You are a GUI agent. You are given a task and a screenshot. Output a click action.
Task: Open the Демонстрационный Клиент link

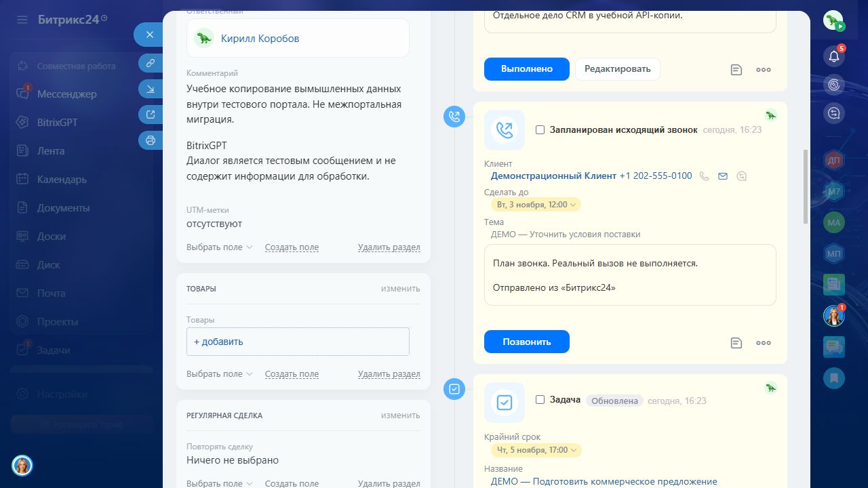(x=553, y=176)
